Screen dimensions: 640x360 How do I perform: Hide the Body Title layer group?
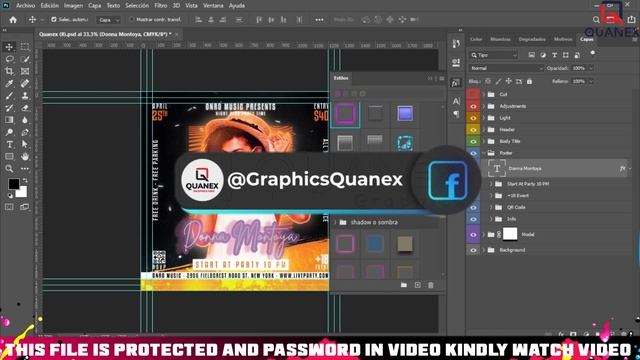(473, 141)
